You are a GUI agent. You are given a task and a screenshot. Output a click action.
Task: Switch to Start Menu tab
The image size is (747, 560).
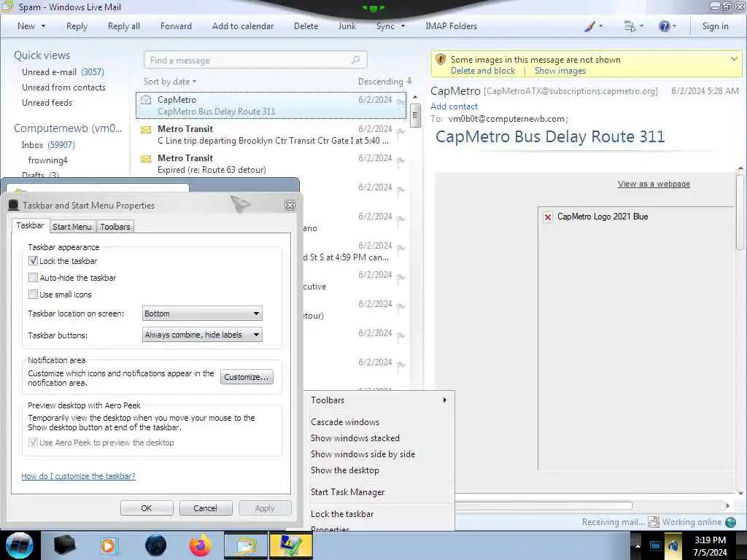(x=72, y=227)
